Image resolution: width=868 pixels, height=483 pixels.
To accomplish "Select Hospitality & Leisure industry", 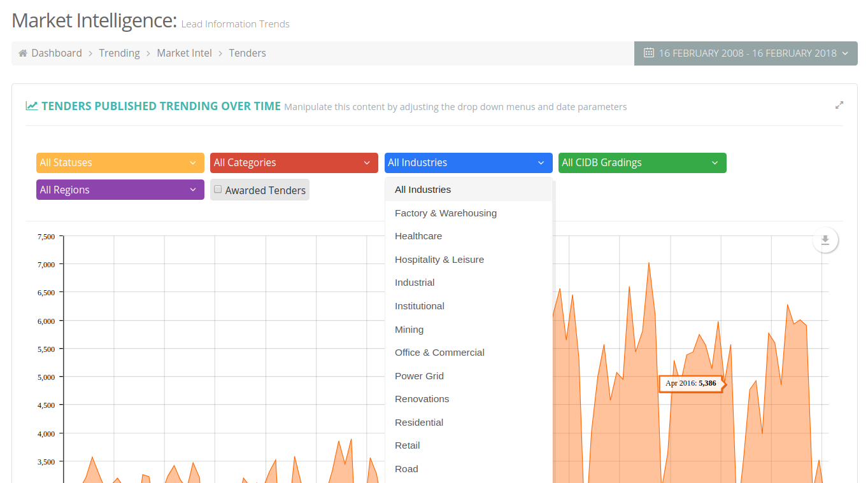I will [x=468, y=260].
